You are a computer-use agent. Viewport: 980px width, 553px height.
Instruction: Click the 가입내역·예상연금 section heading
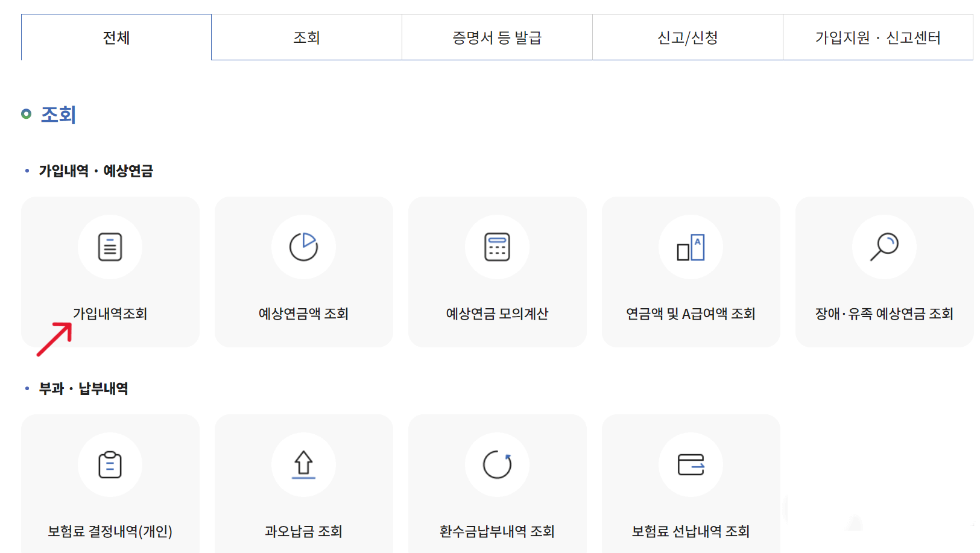pos(96,171)
